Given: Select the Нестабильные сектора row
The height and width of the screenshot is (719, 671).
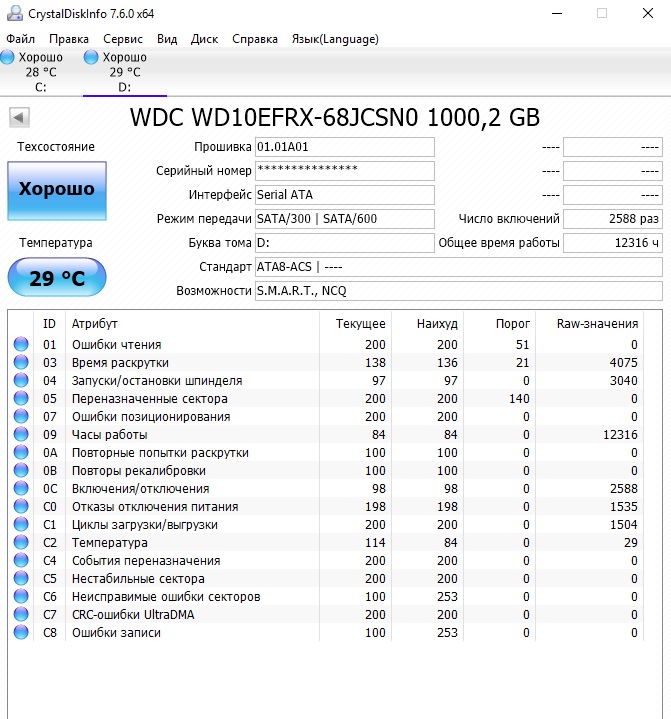Looking at the screenshot, I should (x=326, y=578).
